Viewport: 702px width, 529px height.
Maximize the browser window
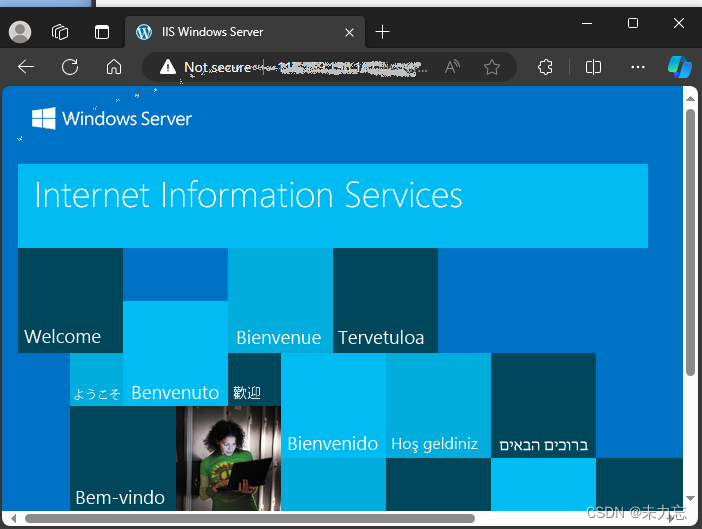633,23
